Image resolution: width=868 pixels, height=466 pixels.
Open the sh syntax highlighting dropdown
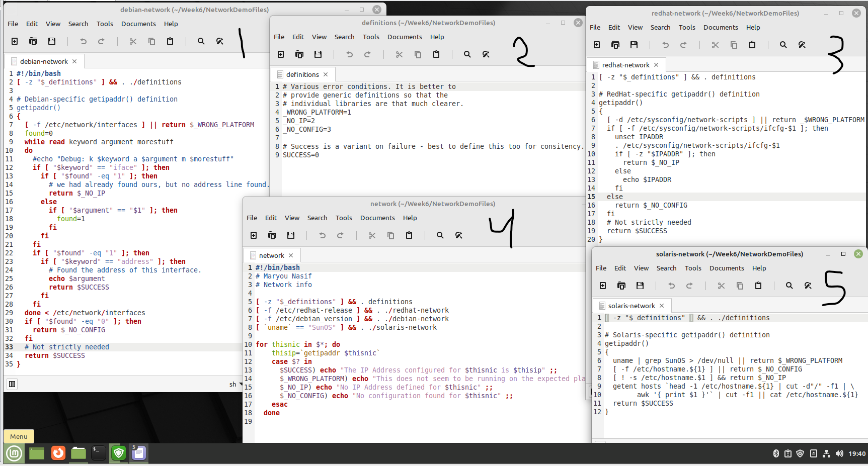pyautogui.click(x=234, y=384)
